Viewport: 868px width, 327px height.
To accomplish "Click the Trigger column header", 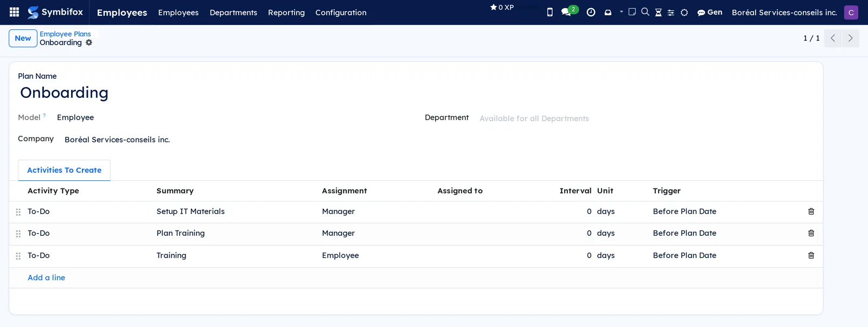I will point(667,191).
